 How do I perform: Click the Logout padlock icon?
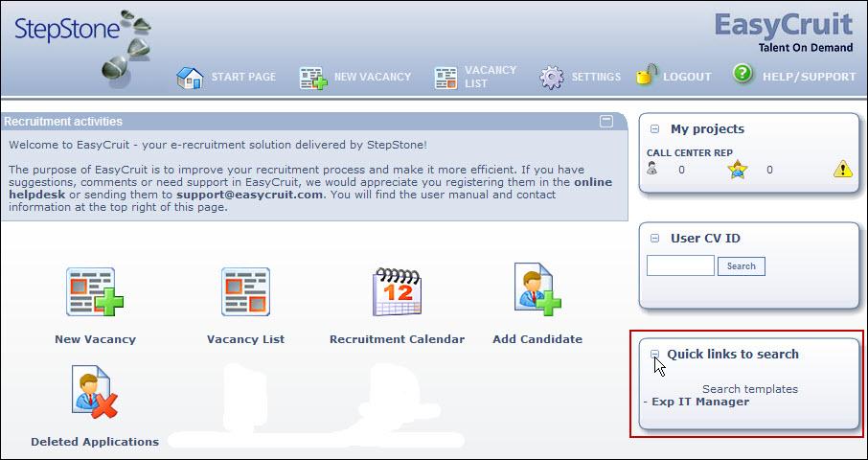(x=646, y=75)
